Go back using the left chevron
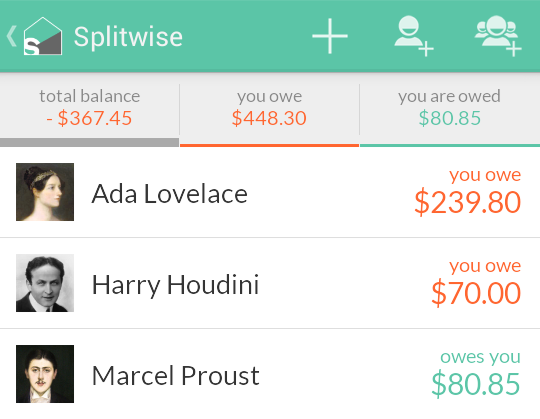540x419 pixels. coord(11,36)
